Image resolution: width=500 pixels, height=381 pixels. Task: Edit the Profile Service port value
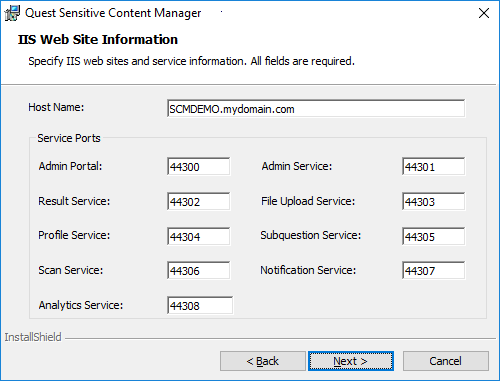coord(199,236)
